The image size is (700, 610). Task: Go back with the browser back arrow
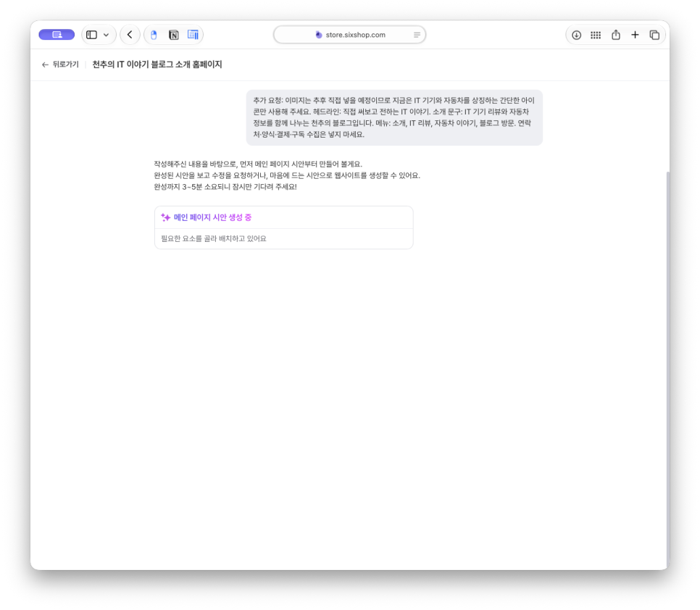[130, 35]
